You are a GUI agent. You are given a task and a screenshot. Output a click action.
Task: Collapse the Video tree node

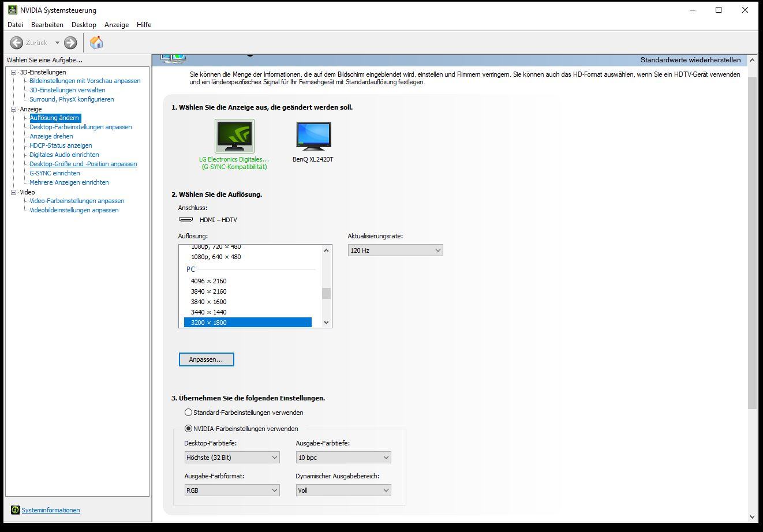click(x=14, y=192)
